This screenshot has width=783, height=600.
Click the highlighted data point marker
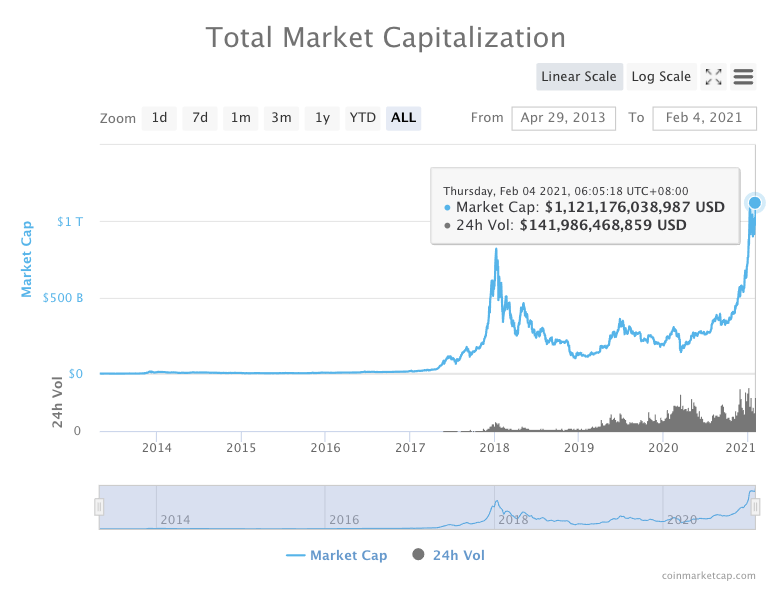[x=755, y=203]
